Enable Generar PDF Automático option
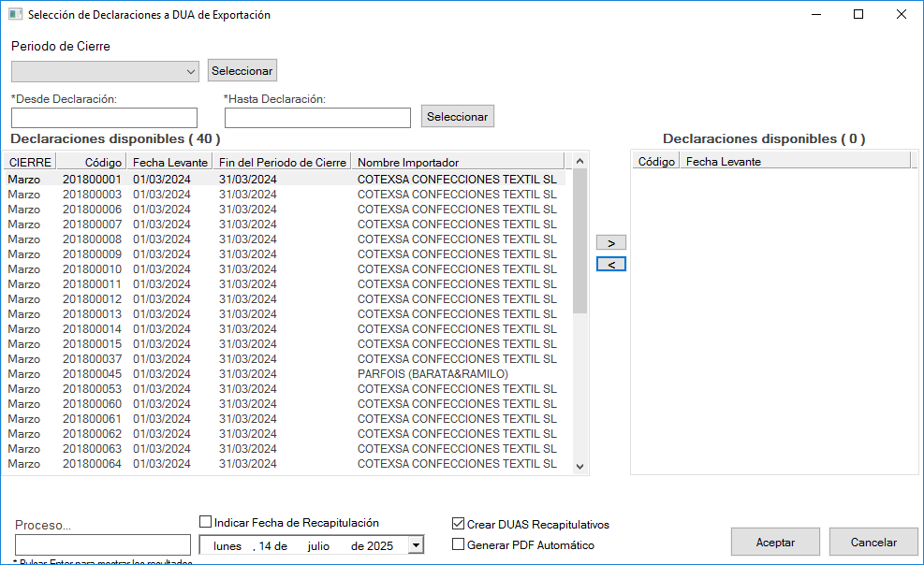 459,544
